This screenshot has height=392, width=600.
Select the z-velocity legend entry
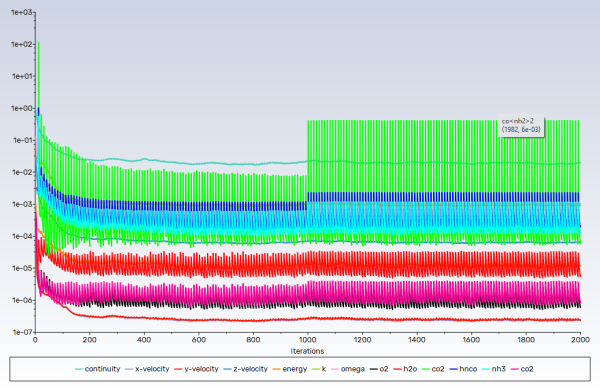point(246,369)
